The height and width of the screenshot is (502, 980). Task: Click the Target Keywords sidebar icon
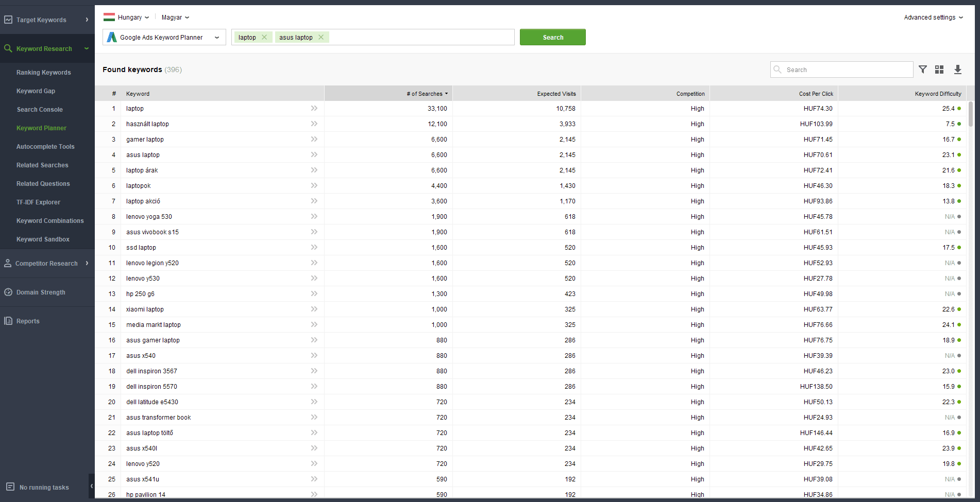pos(8,20)
